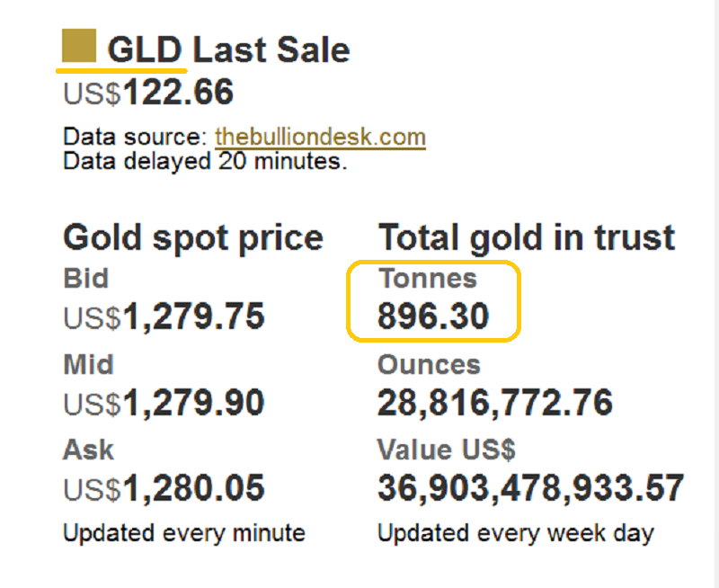Select the Tonnes label
This screenshot has height=588, width=719.
427,279
